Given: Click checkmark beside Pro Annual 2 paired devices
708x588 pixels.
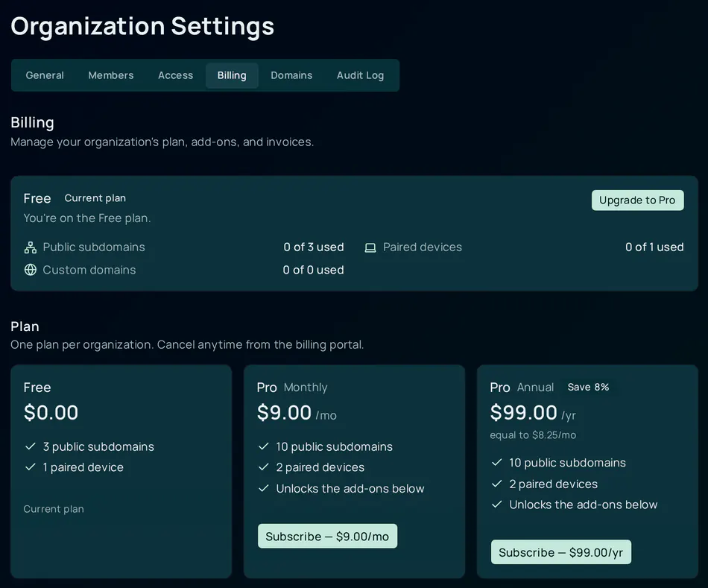Looking at the screenshot, I should click(x=496, y=484).
